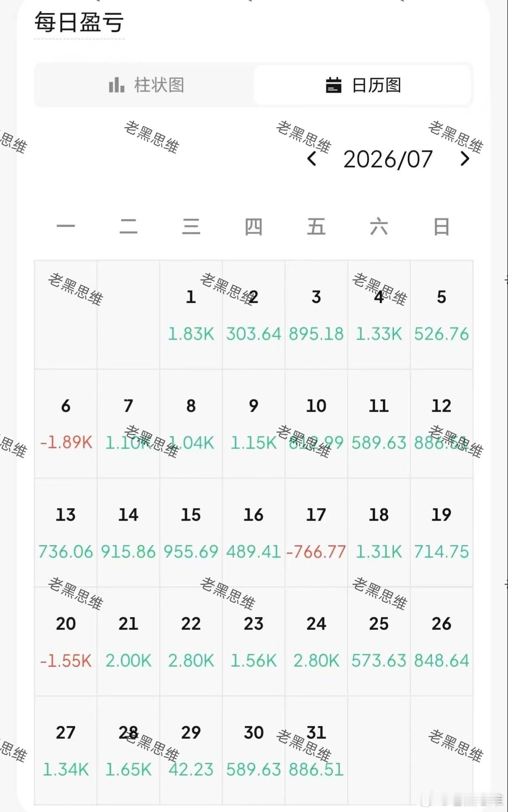Open day 17 showing -766.77

[x=316, y=533]
